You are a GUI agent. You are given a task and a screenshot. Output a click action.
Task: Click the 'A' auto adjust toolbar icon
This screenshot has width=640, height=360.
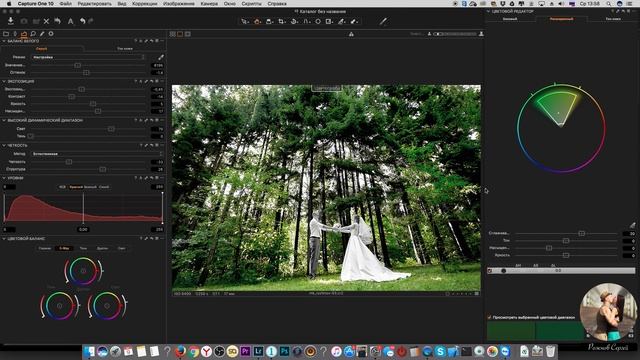coord(70,21)
